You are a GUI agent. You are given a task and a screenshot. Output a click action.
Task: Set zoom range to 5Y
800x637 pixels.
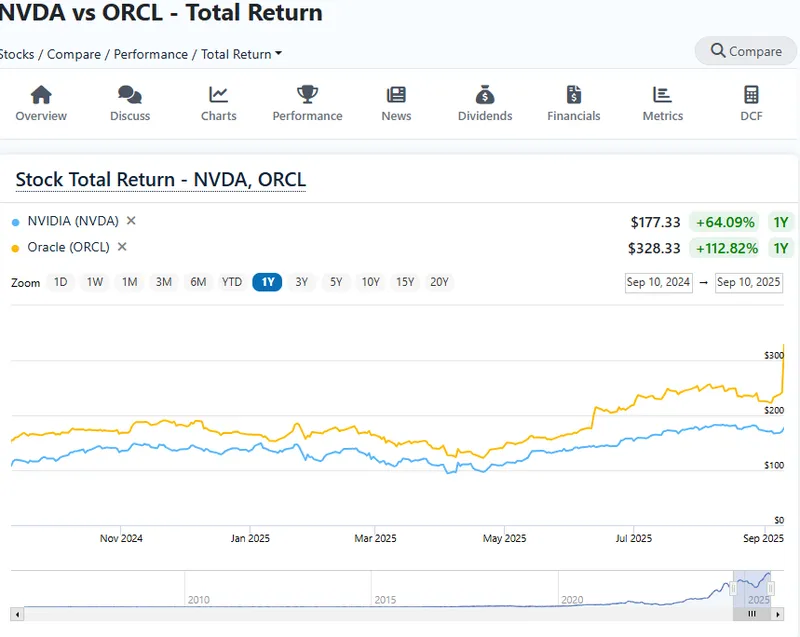336,282
